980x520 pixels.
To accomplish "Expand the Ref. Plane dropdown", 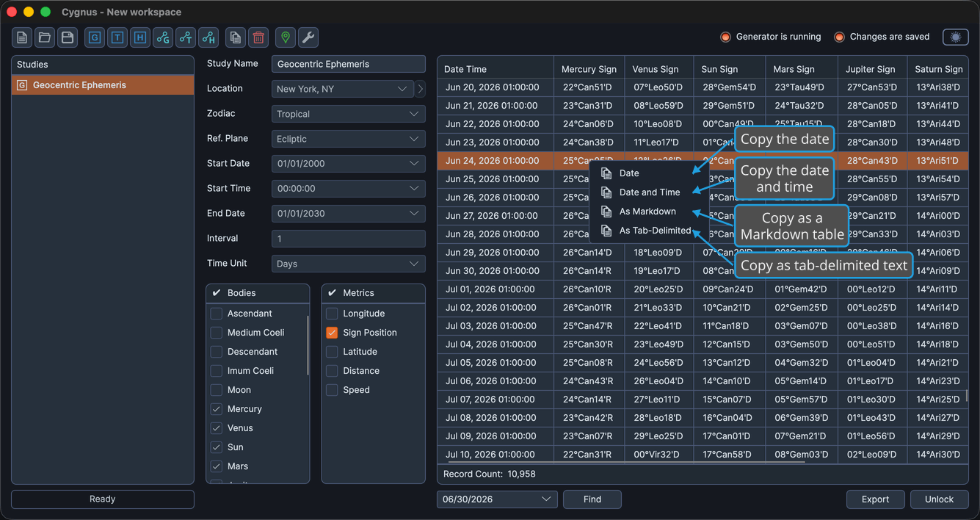I will click(349, 139).
